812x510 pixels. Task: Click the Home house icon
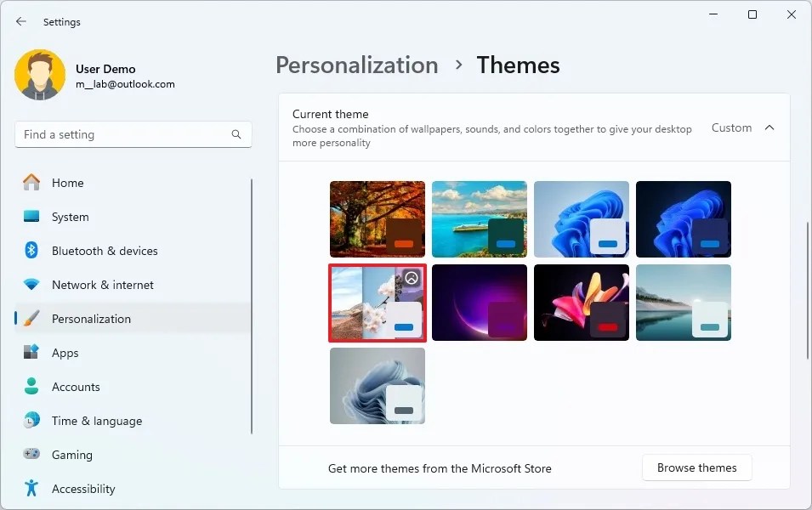(30, 183)
